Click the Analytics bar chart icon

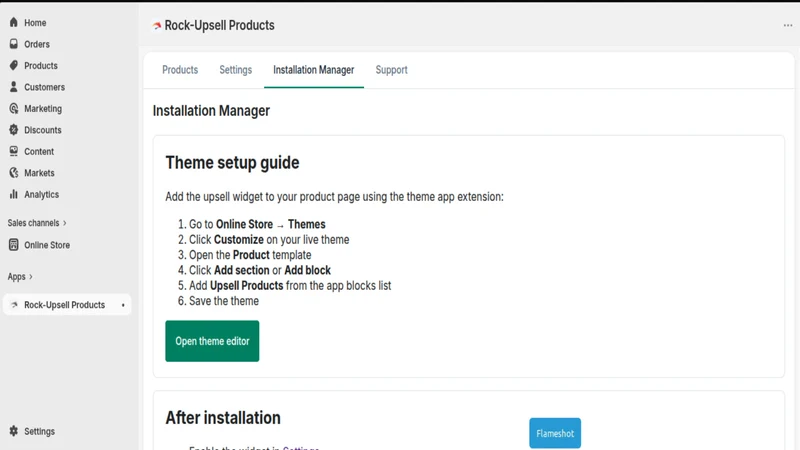coord(14,194)
